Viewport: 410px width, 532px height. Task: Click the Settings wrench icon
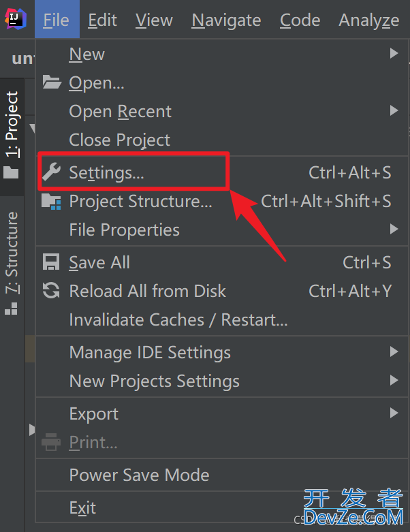pos(51,172)
